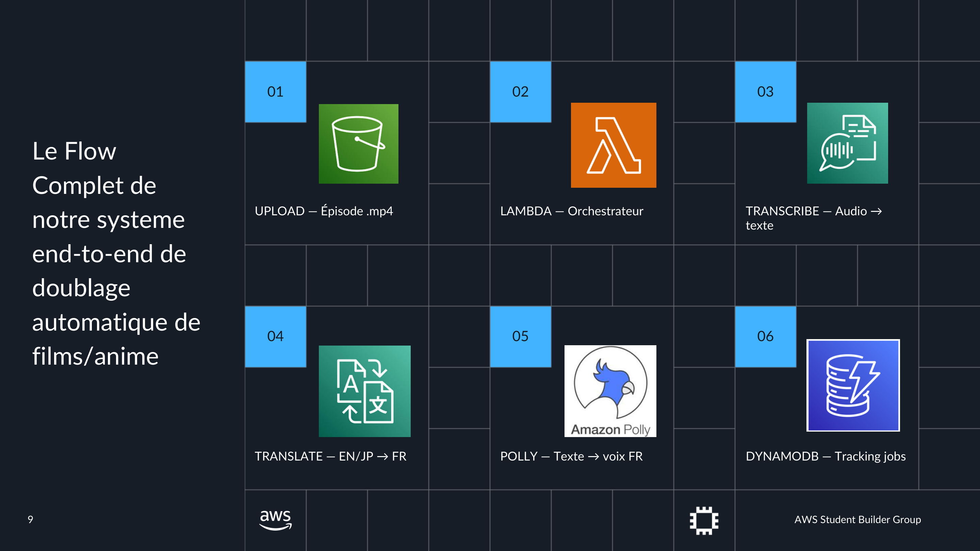Click the blue 06 step box
This screenshot has width=980, height=551.
(765, 336)
